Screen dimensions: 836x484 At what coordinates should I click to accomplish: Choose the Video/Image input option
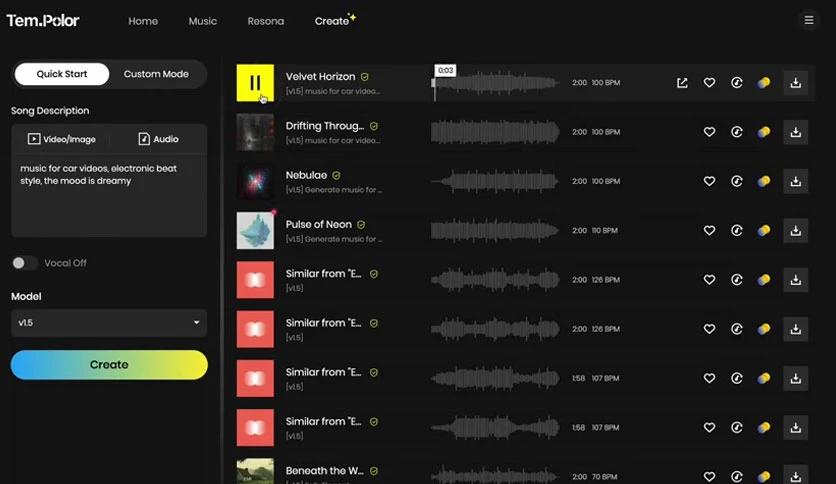coord(62,139)
